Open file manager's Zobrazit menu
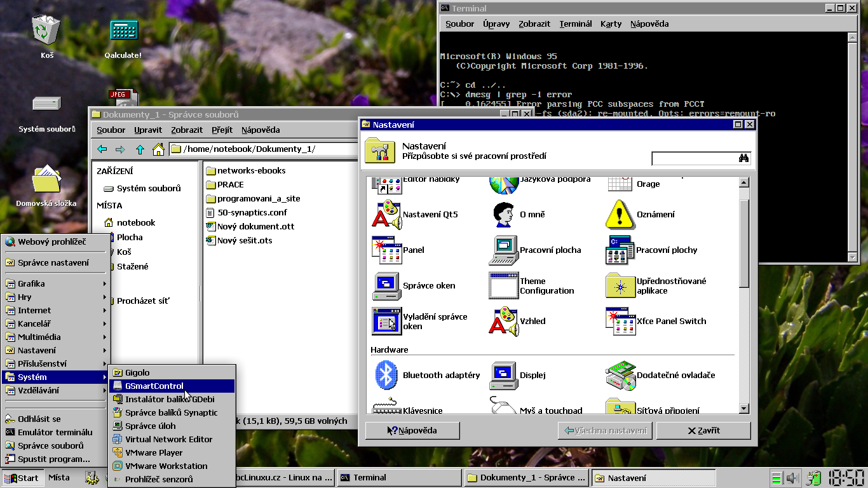 click(x=187, y=130)
